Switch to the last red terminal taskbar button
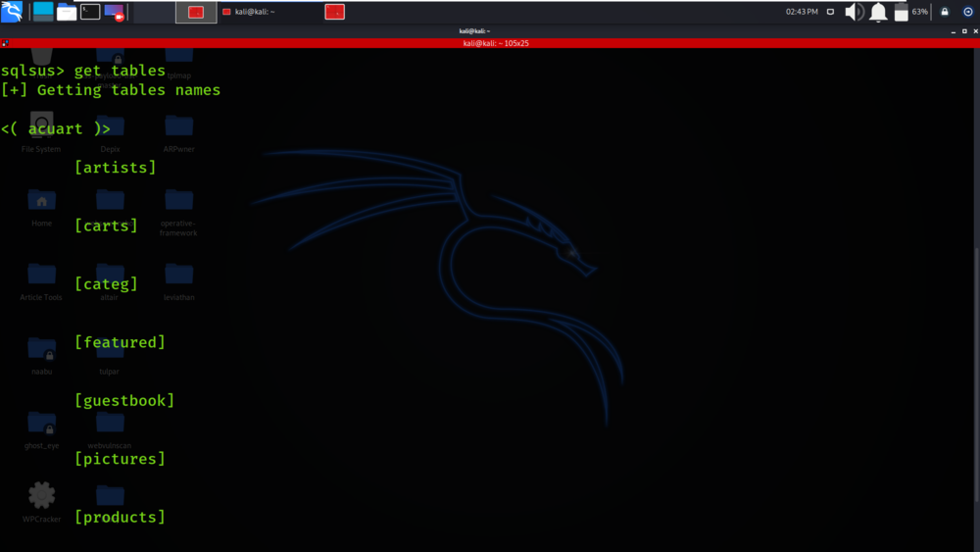This screenshot has width=980, height=552. (x=335, y=12)
